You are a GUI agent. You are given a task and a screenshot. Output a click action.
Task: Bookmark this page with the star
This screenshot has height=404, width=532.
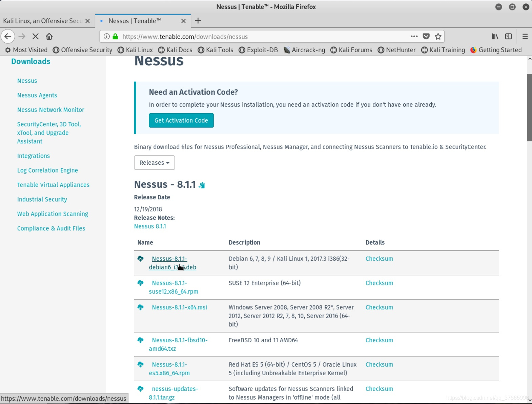[x=438, y=36]
